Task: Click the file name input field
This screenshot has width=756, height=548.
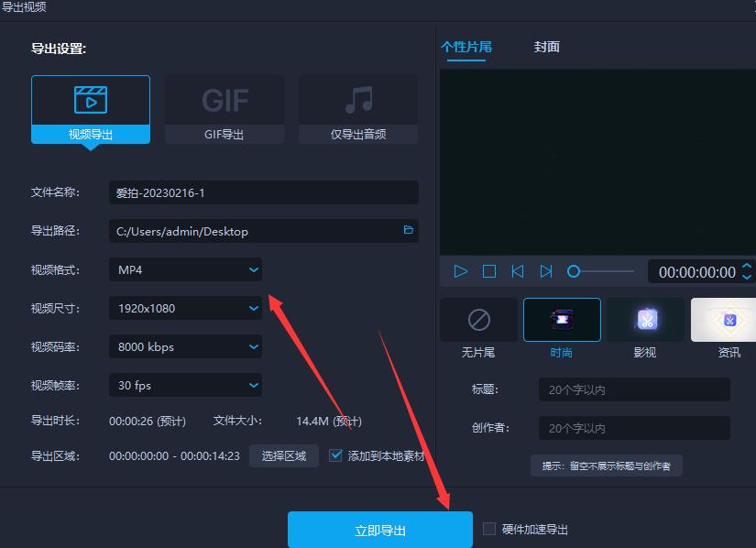Action: (x=264, y=192)
